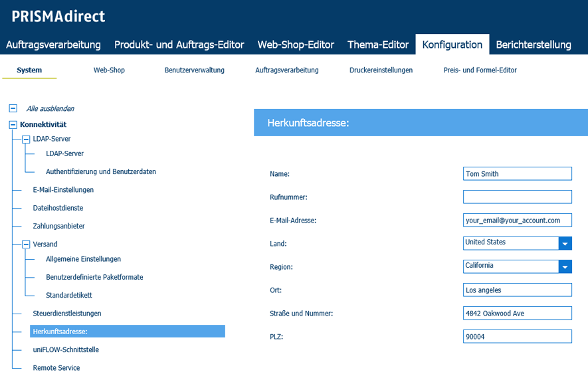Collapse all with the Alle ausblenden minus icon
This screenshot has width=588, height=376.
click(13, 108)
